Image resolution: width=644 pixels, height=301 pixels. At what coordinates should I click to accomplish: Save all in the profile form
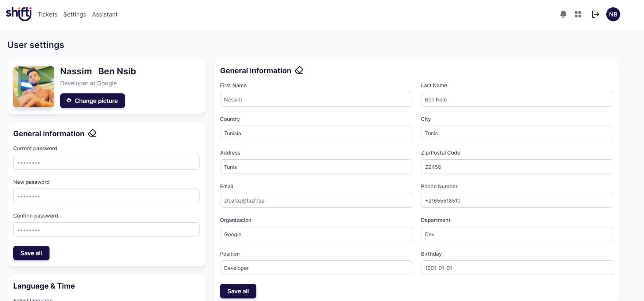[238, 291]
